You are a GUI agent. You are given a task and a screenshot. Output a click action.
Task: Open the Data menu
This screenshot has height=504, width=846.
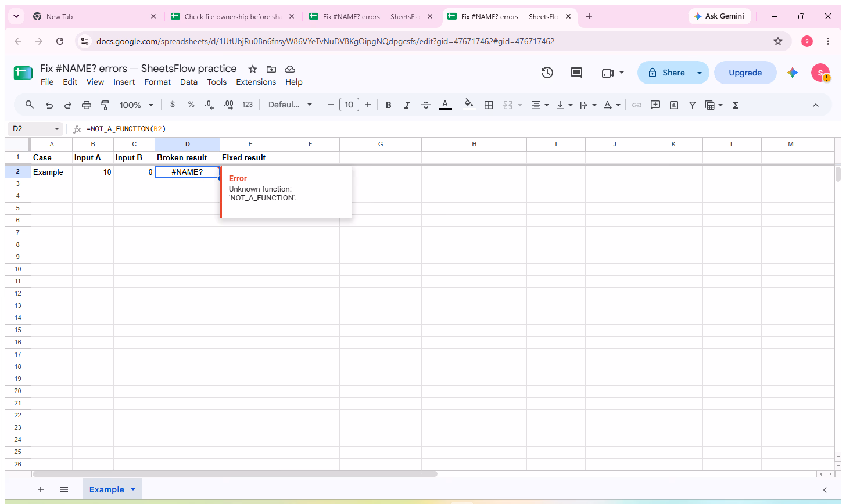click(x=189, y=82)
